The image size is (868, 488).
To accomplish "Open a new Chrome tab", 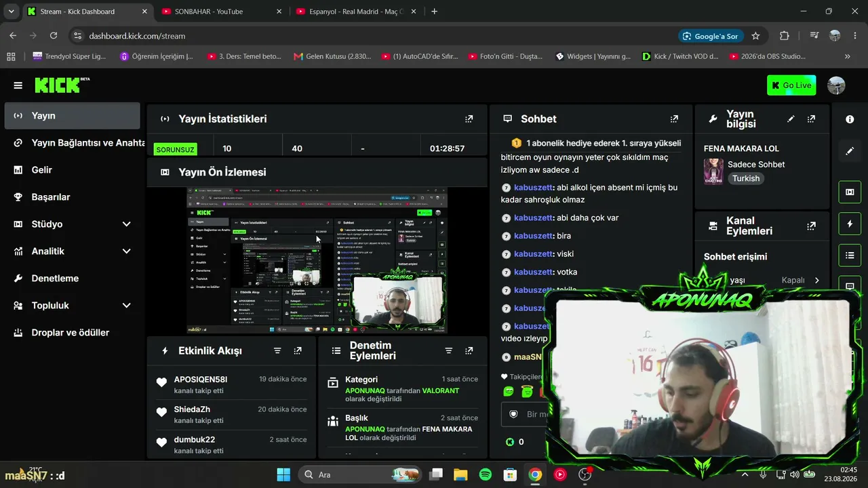I will pyautogui.click(x=435, y=12).
